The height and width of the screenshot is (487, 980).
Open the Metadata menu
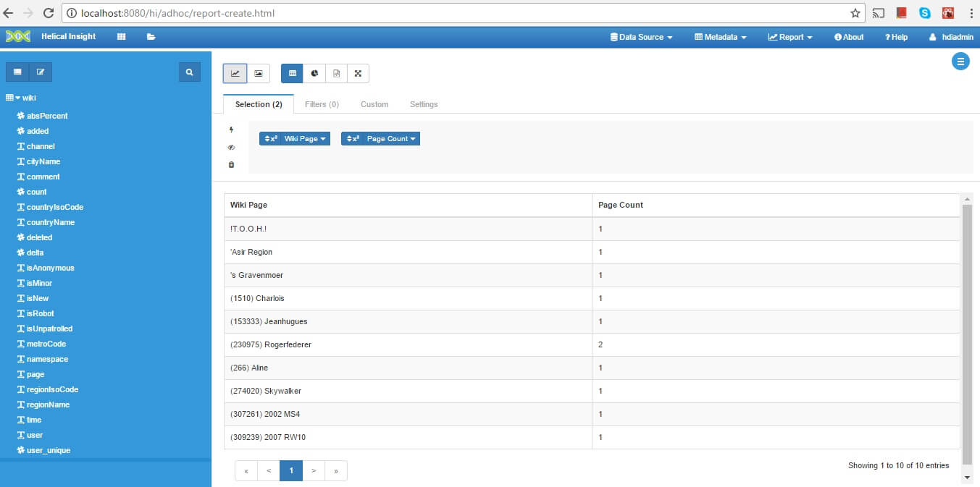720,37
